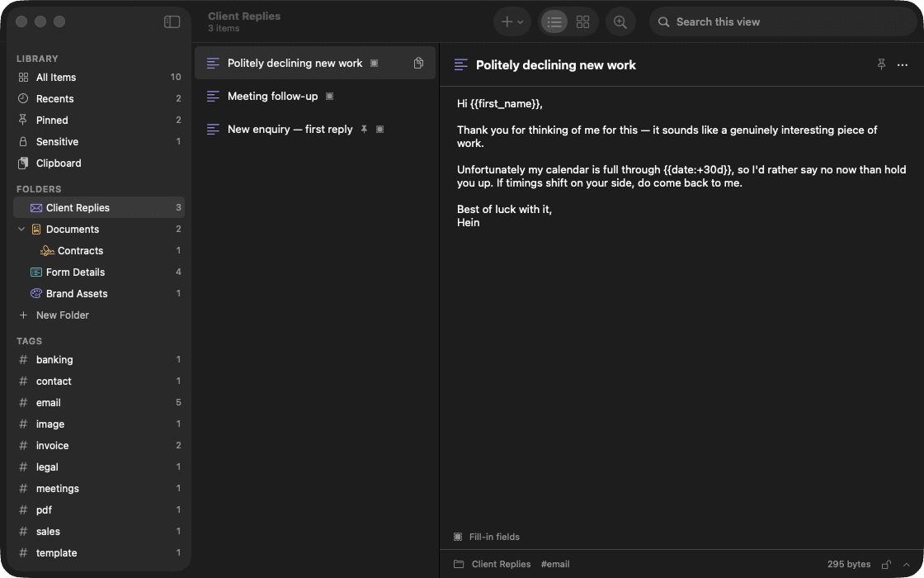
Task: Filter by the invoice tag
Action: pyautogui.click(x=99, y=446)
